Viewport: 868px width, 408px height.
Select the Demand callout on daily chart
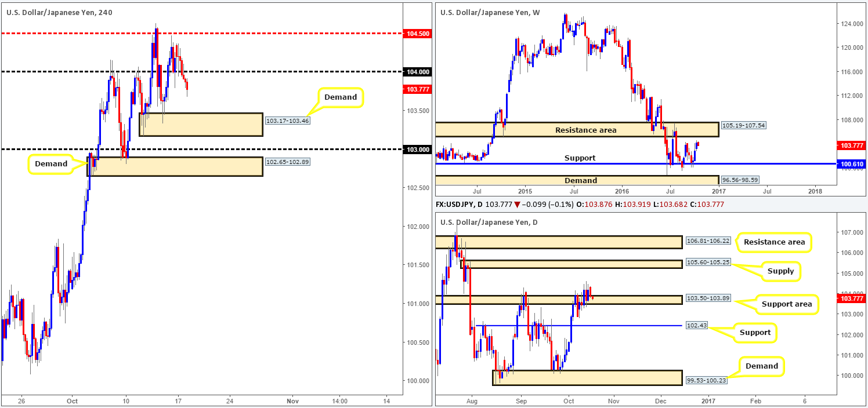762,366
